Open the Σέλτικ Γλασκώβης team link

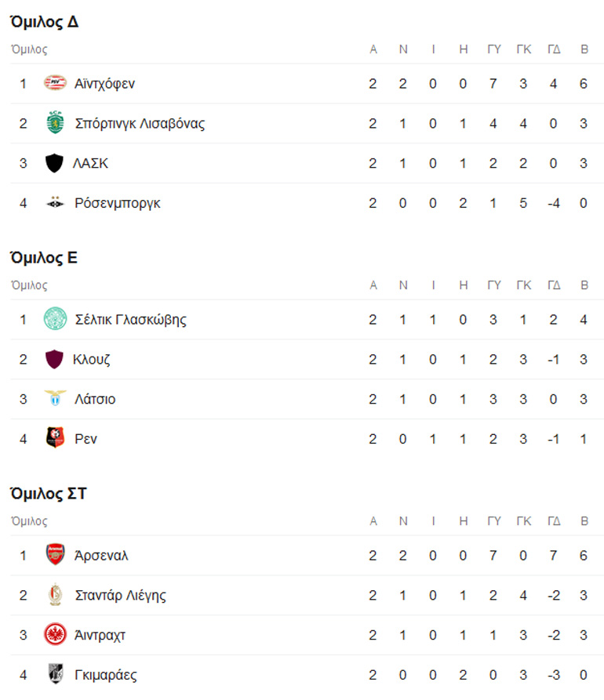130,319
